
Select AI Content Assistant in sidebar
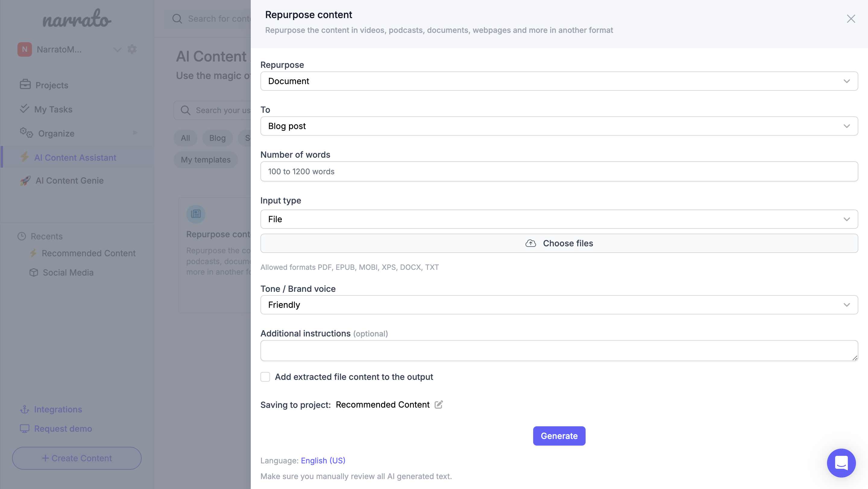(x=75, y=157)
